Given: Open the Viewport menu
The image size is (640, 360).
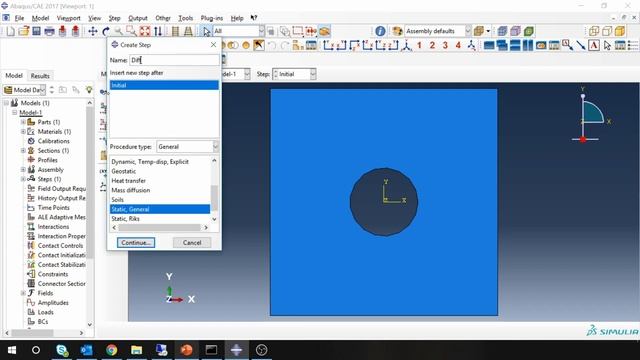Looking at the screenshot, I should [69, 18].
